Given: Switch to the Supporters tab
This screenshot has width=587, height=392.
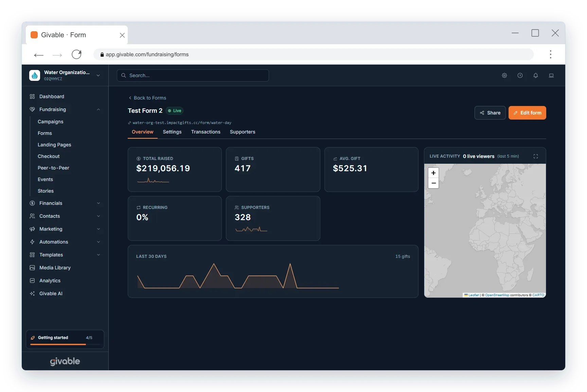Looking at the screenshot, I should pyautogui.click(x=242, y=132).
